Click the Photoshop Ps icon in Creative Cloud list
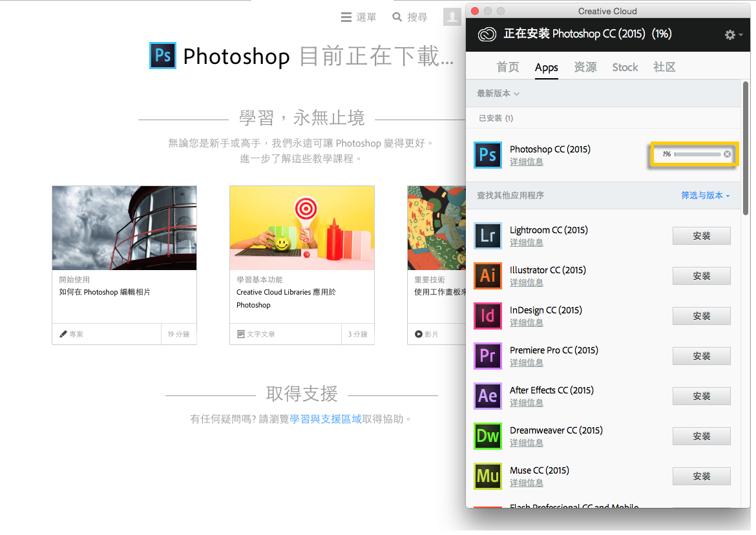756x535 pixels. (487, 154)
